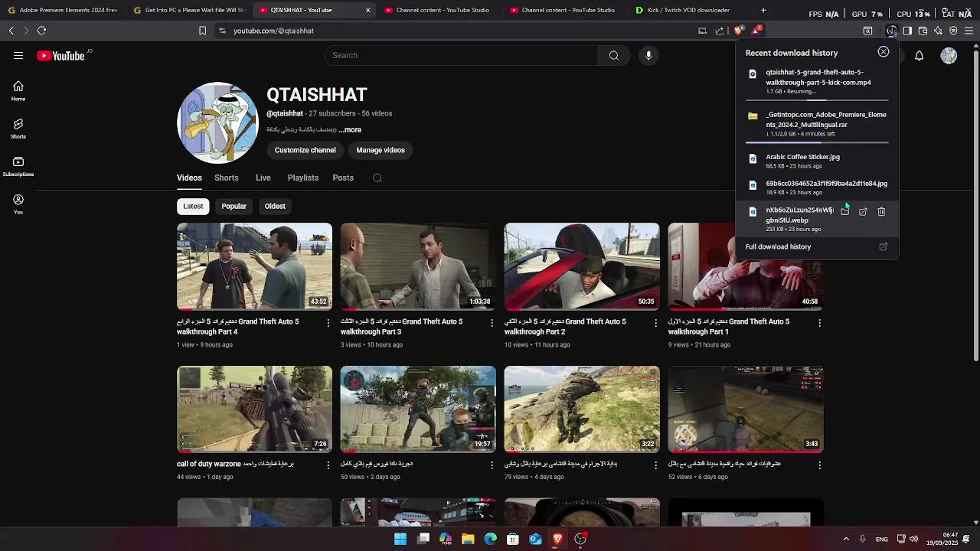Switch to Adobe Premiere Elements browser tab
This screenshot has height=551, width=980.
(x=63, y=10)
